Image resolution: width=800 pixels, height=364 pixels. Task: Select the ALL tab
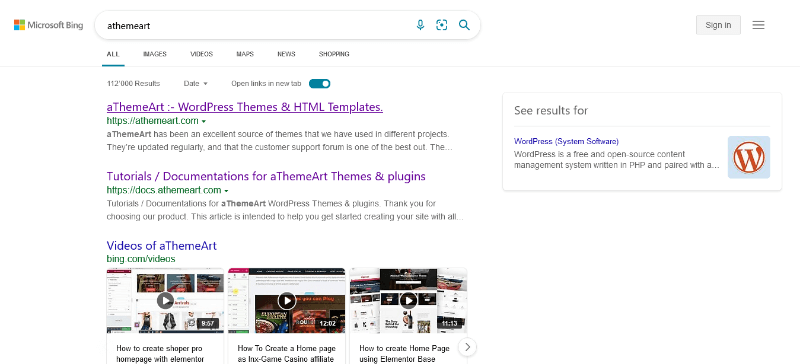[113, 54]
